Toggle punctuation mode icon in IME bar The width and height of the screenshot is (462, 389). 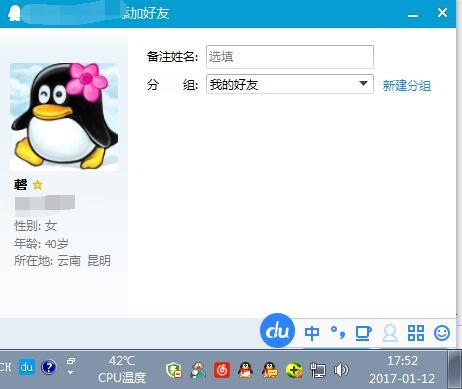pos(338,332)
